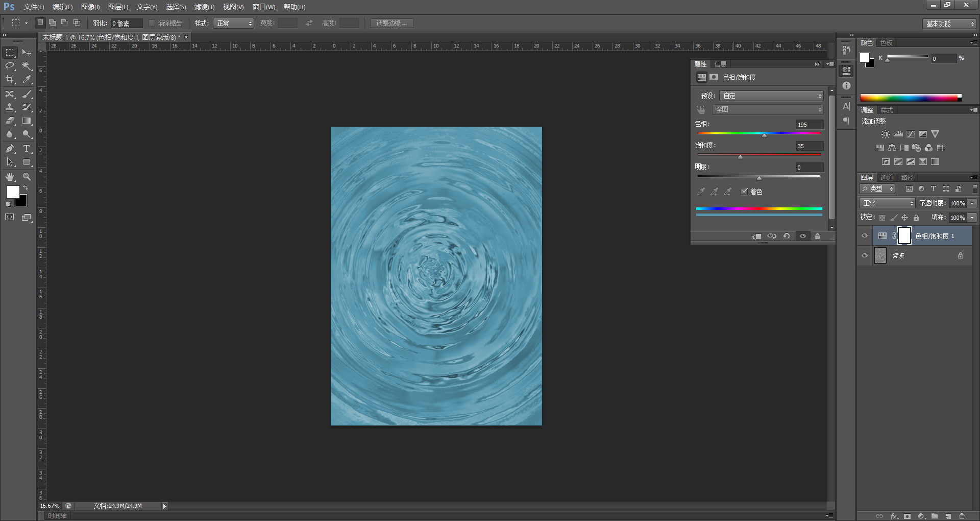Open the layer blend mode dropdown (正常)
The width and height of the screenshot is (980, 521).
click(x=887, y=203)
